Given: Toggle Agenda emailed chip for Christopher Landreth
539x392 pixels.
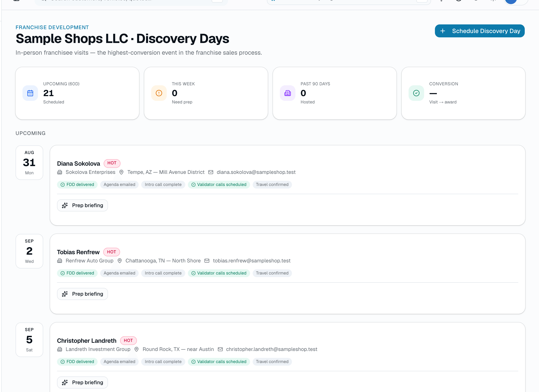Looking at the screenshot, I should tap(119, 362).
